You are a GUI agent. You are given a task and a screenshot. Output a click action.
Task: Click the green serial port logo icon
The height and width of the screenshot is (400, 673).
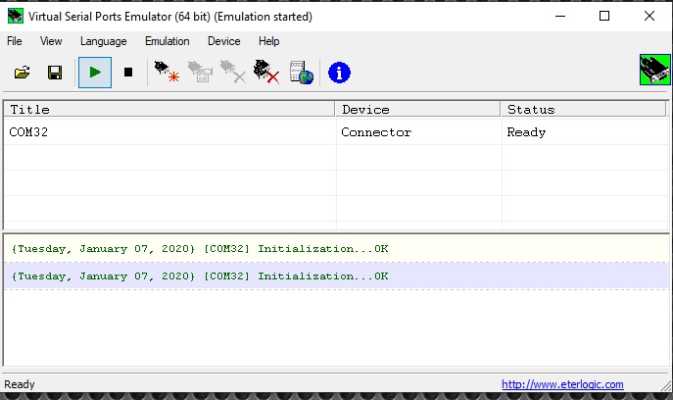[x=654, y=70]
